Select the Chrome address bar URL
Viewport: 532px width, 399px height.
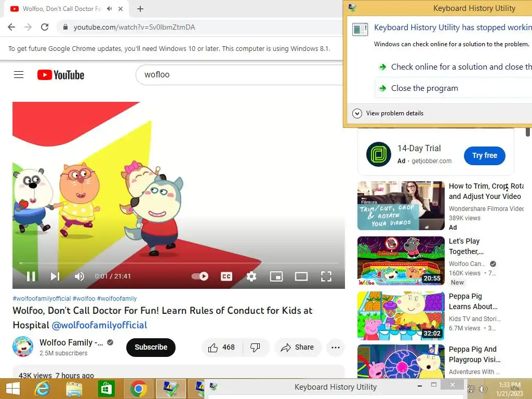135,27
